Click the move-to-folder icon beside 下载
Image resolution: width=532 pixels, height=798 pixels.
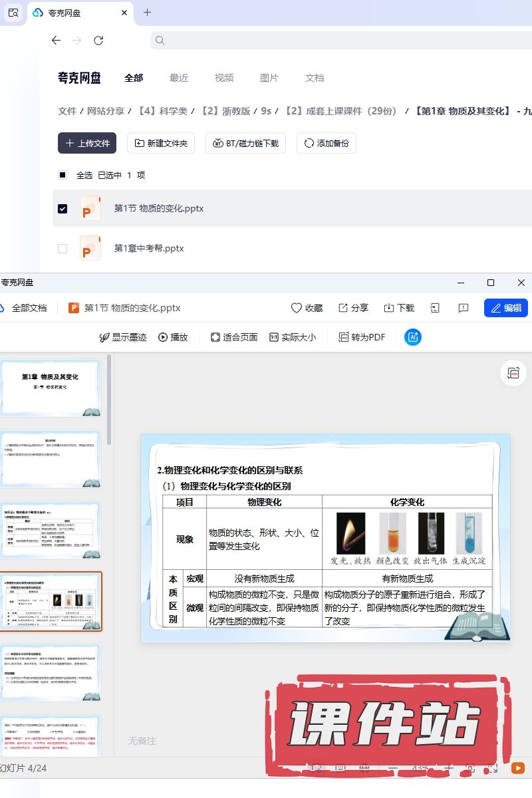(435, 308)
